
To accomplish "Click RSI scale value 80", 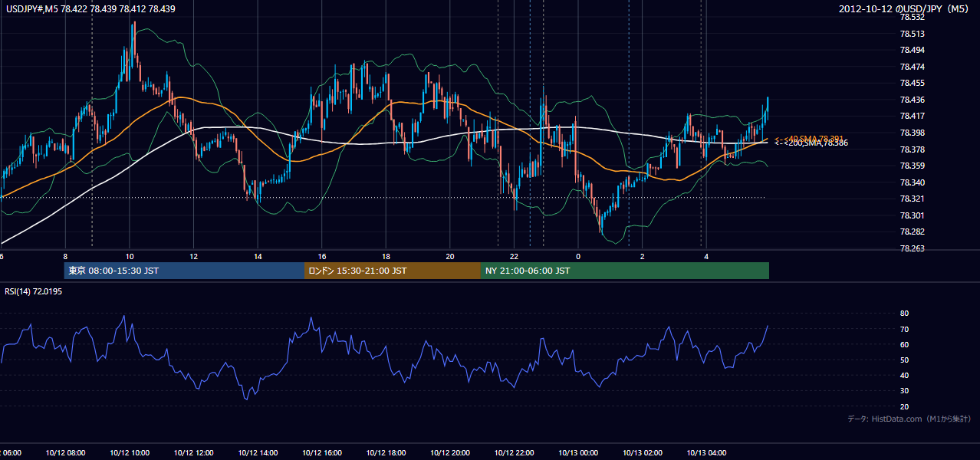I will tap(905, 314).
